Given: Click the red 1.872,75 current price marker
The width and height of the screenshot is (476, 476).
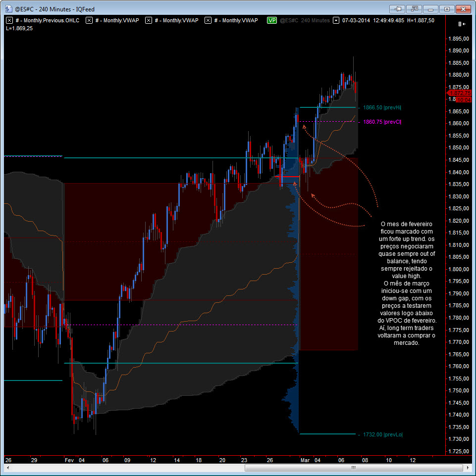Looking at the screenshot, I should pyautogui.click(x=459, y=93).
